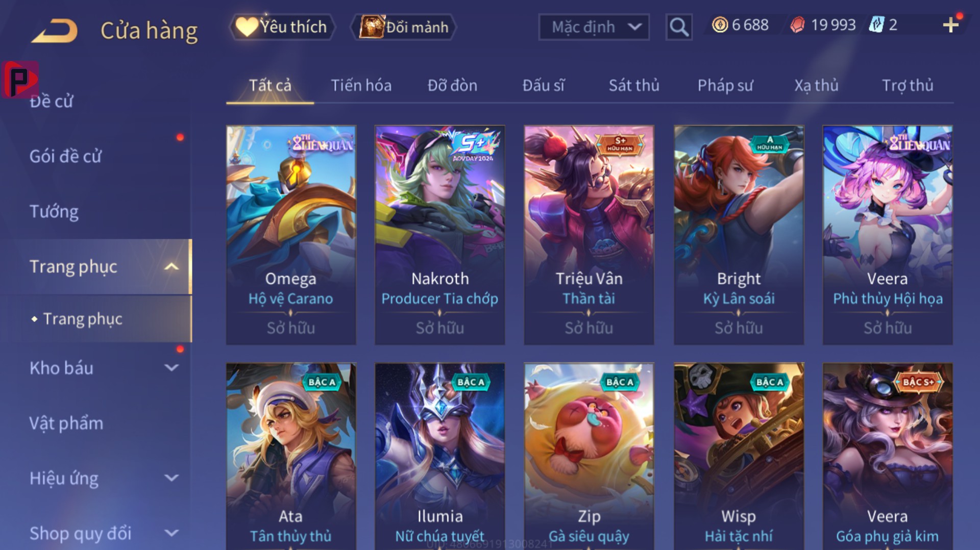Open the Mặc định sort dropdown
The height and width of the screenshot is (550, 980).
coord(594,27)
